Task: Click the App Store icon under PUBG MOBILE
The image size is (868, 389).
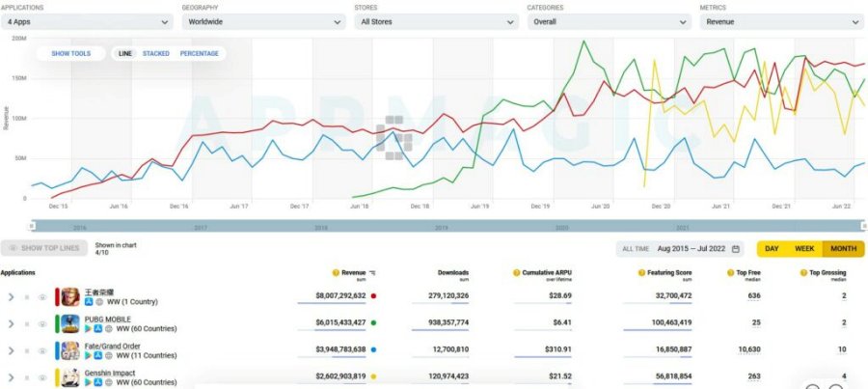Action: [98, 328]
